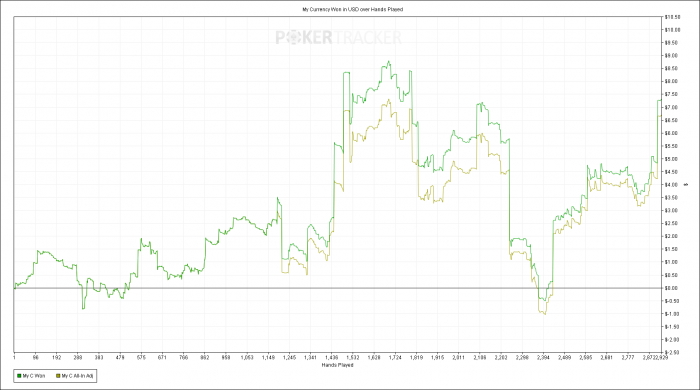Click the 1,245 x-axis tick label
The height and width of the screenshot is (390, 700).
click(289, 357)
